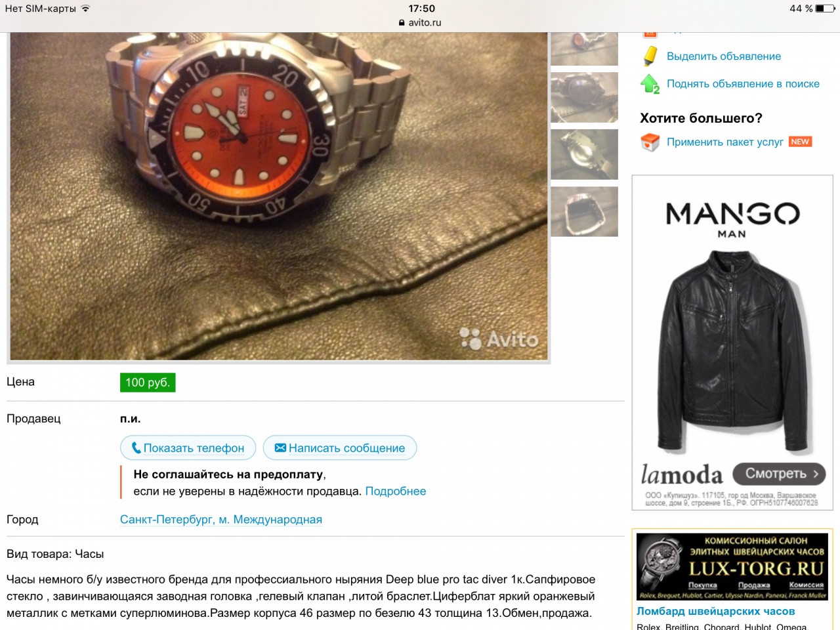Open Санкт-Петербург, м. Международная link
The image size is (840, 630).
pyautogui.click(x=221, y=519)
